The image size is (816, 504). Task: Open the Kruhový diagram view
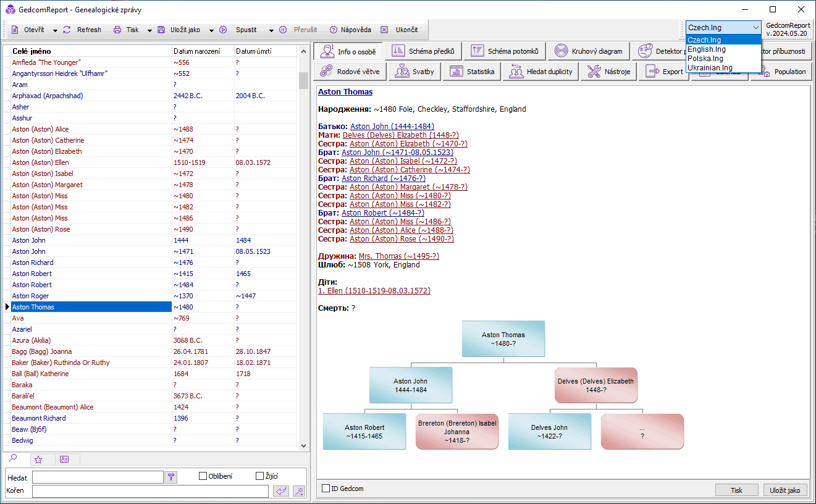[589, 51]
